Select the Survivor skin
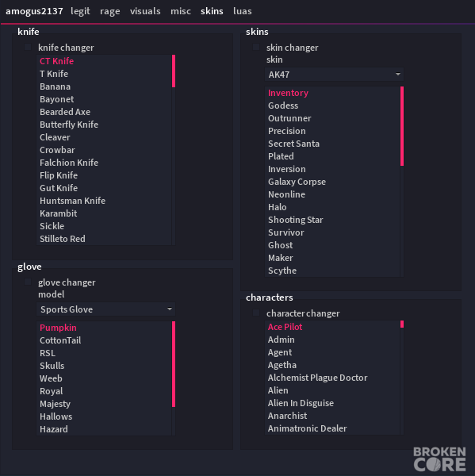 (x=332, y=232)
